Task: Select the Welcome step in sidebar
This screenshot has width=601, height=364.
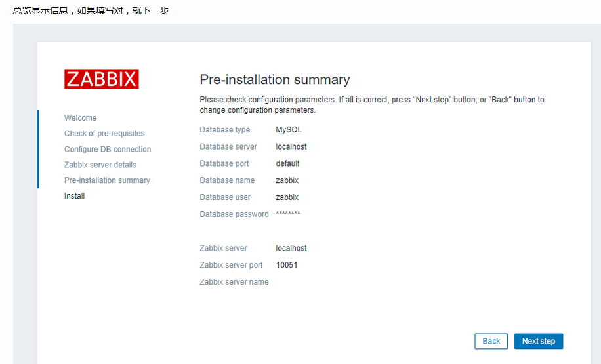Action: coord(81,118)
